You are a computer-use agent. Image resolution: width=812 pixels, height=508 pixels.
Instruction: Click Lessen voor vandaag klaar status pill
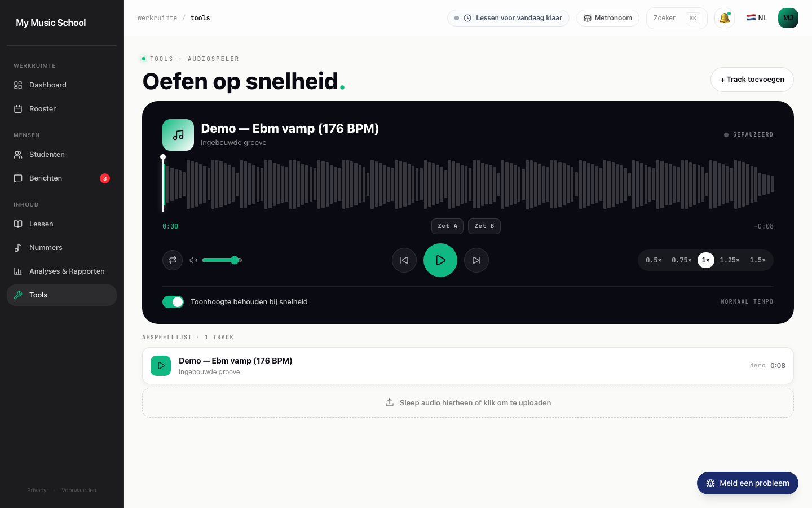pyautogui.click(x=508, y=18)
